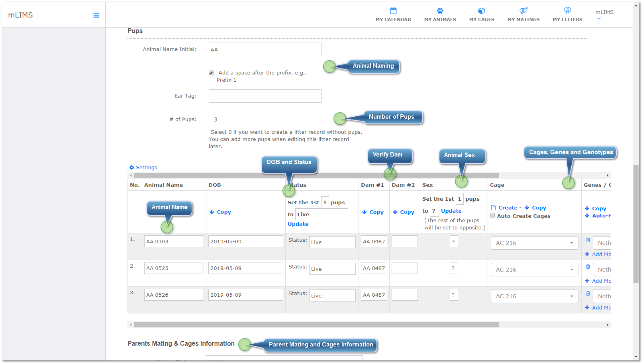
Task: Go to My Animals page
Action: tap(440, 15)
